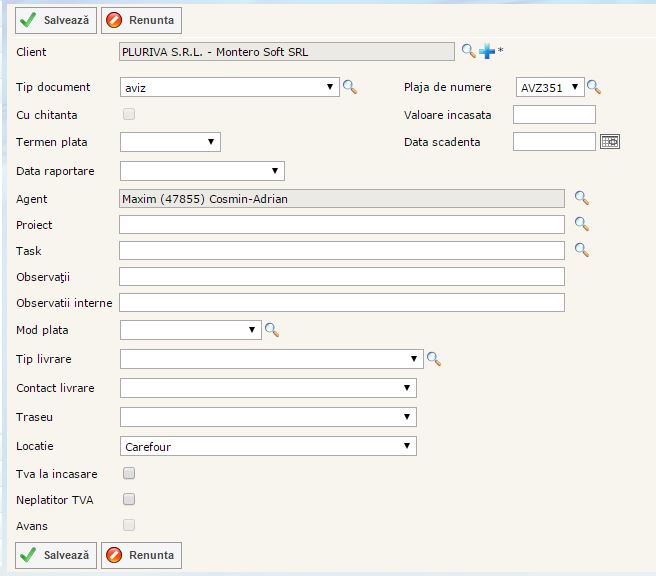
Task: Click the top Salvează button
Action: [56, 20]
